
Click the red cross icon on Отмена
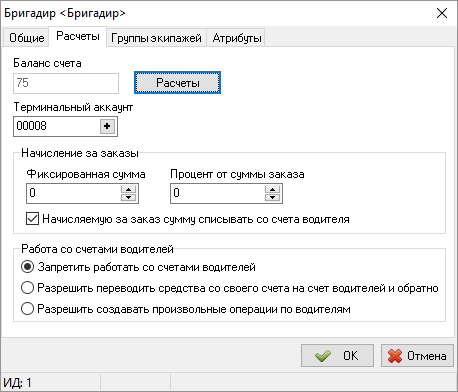coord(395,356)
